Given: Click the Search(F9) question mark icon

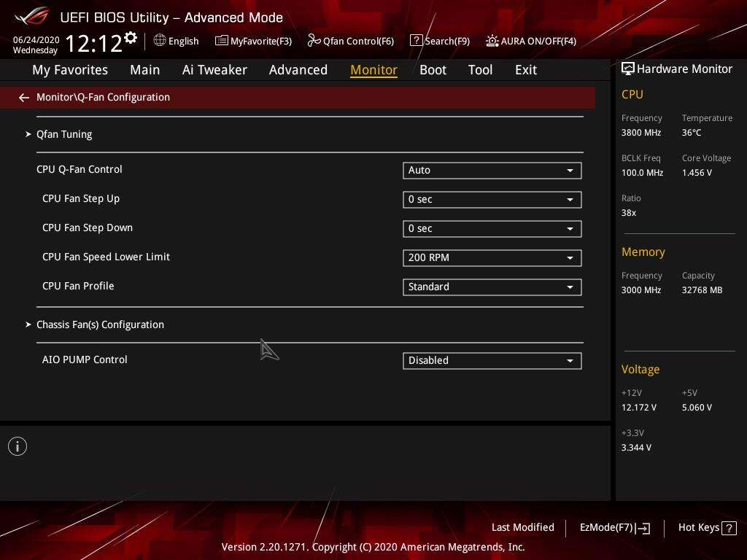Looking at the screenshot, I should (416, 41).
